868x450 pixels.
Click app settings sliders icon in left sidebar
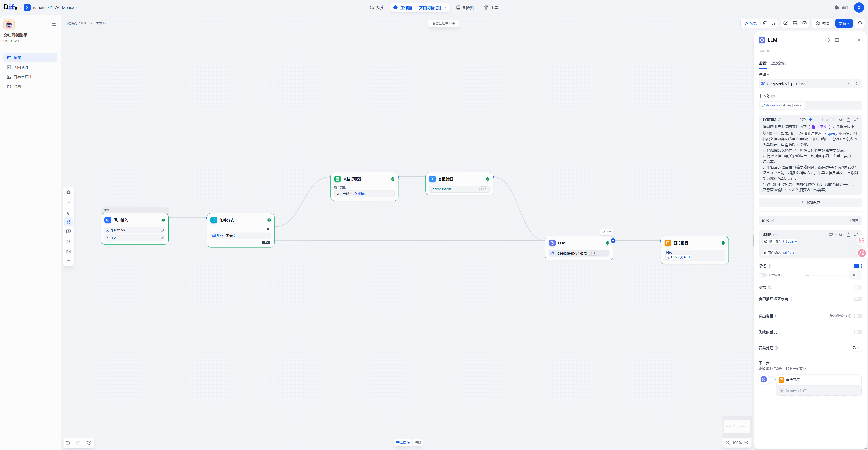coord(54,24)
